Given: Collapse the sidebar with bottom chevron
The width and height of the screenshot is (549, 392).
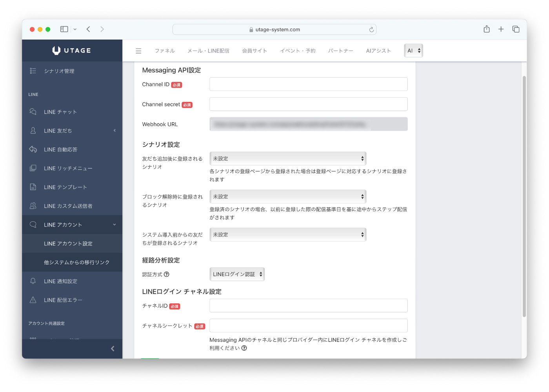Looking at the screenshot, I should pos(113,348).
